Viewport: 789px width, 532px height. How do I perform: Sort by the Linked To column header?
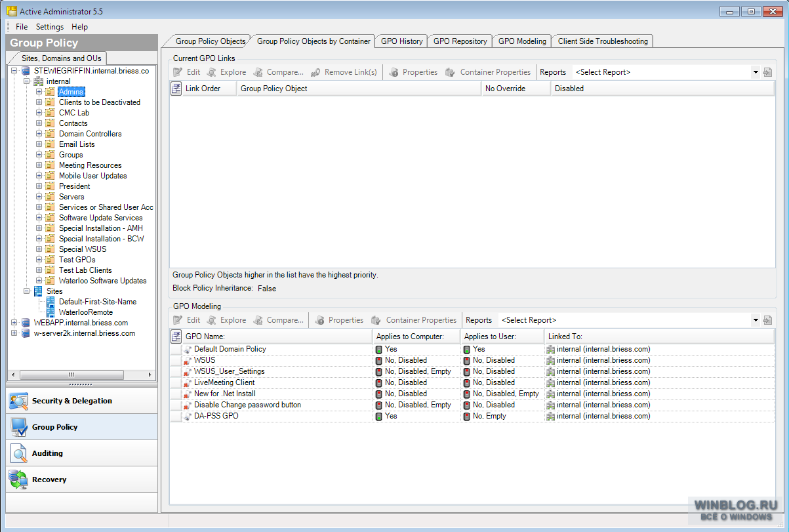coord(659,337)
